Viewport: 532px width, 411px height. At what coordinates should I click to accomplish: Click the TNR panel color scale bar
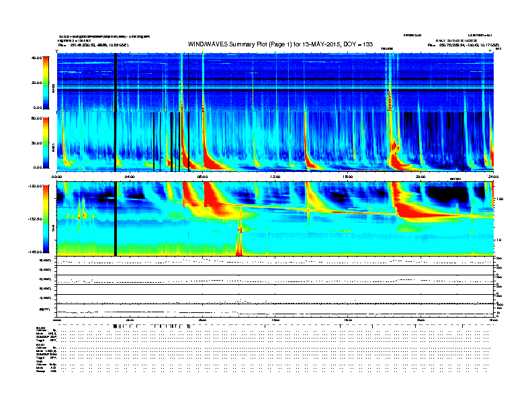(x=46, y=219)
